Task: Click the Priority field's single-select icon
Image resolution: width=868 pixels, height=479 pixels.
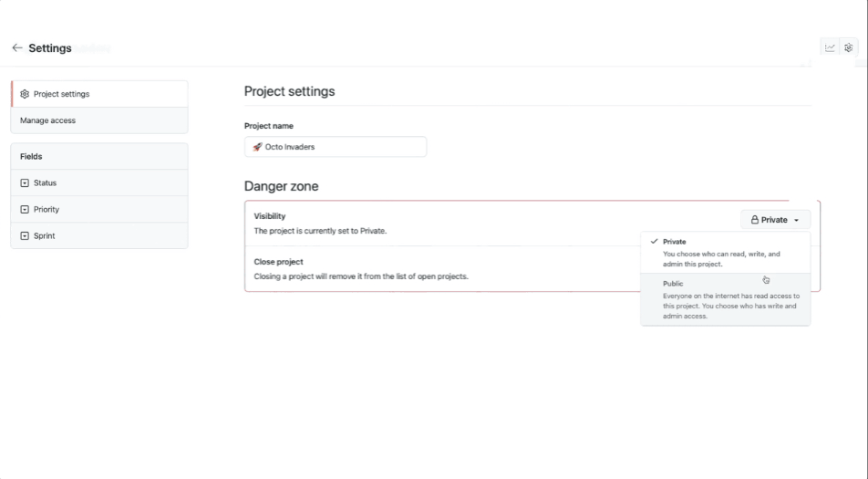Action: (25, 210)
